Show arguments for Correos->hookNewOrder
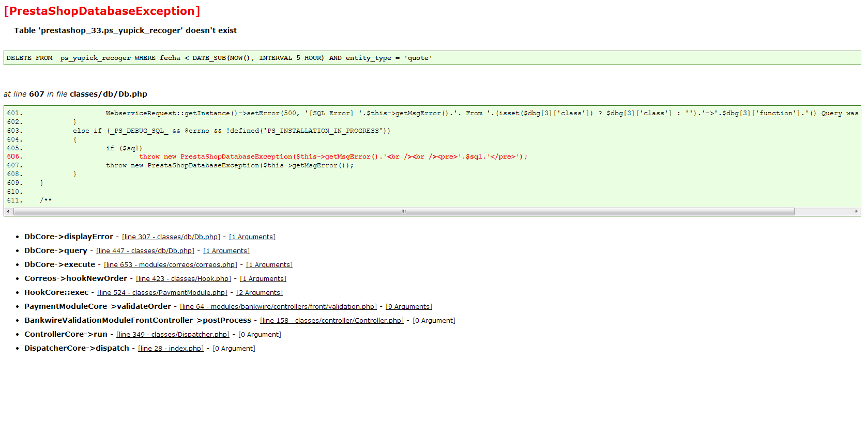The image size is (868, 423). pyautogui.click(x=263, y=279)
